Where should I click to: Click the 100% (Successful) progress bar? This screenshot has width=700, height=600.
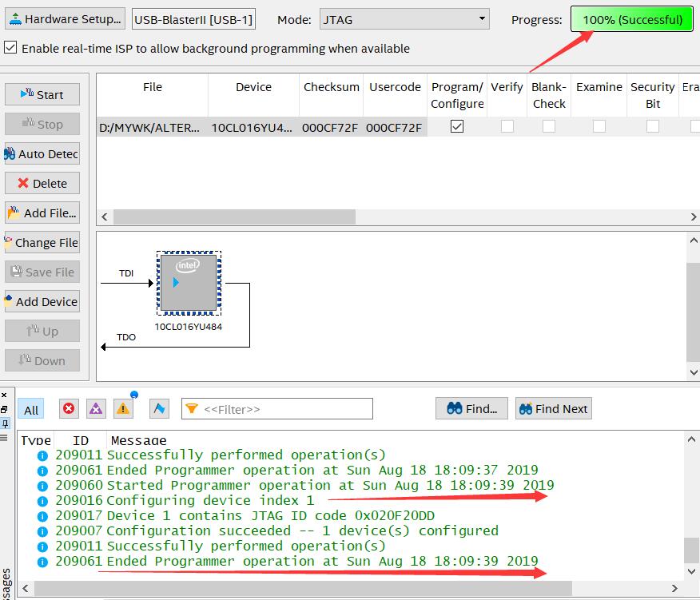click(x=632, y=19)
